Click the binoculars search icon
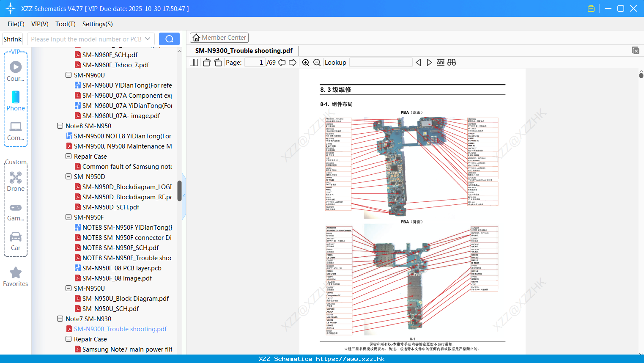The height and width of the screenshot is (363, 644). coord(452,62)
